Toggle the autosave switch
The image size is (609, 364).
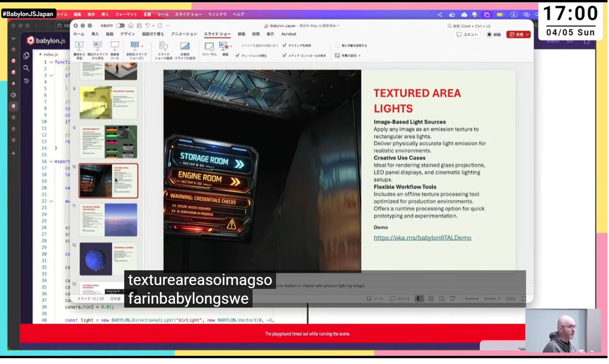(x=120, y=26)
